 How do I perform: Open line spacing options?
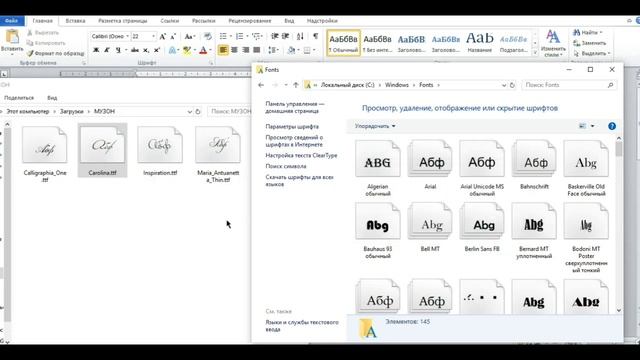pyautogui.click(x=273, y=50)
